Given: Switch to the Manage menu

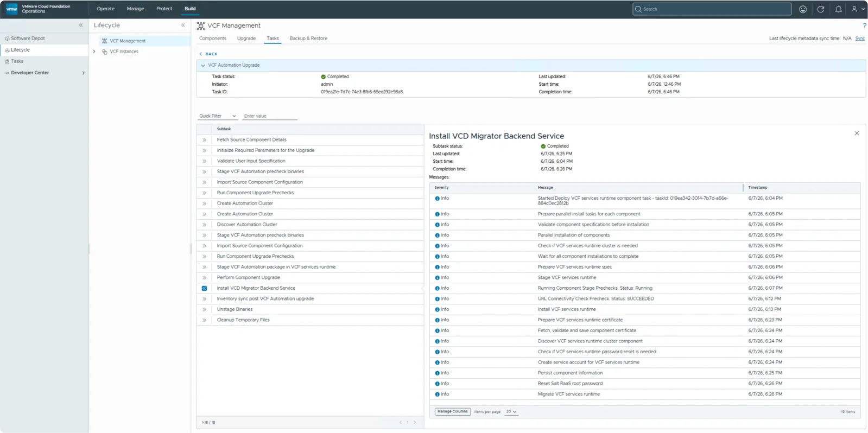Looking at the screenshot, I should point(135,9).
